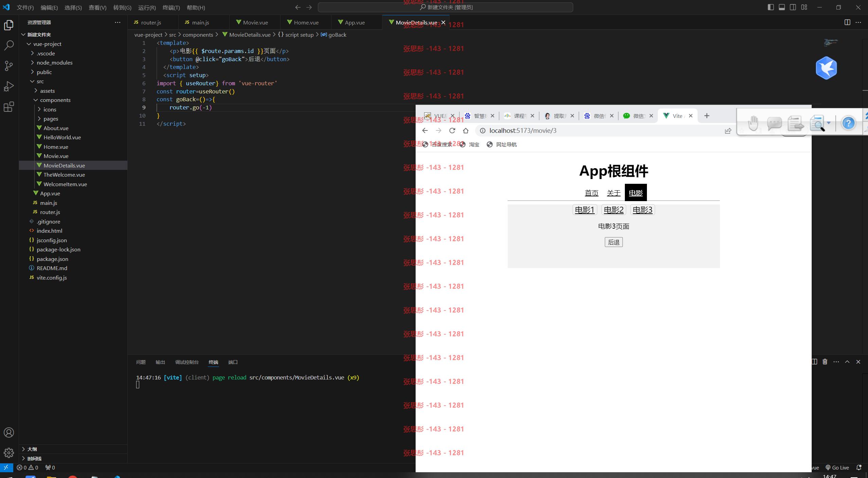Click the browser back arrow

425,130
